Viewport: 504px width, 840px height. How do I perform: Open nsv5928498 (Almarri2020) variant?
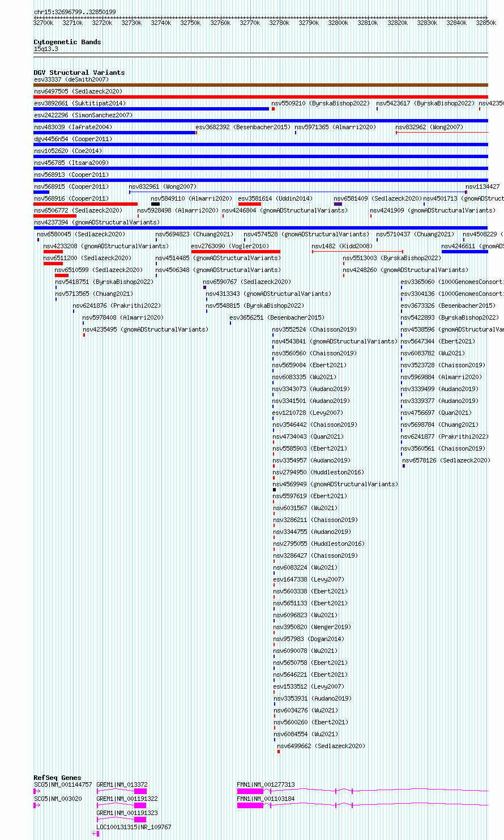[178, 210]
